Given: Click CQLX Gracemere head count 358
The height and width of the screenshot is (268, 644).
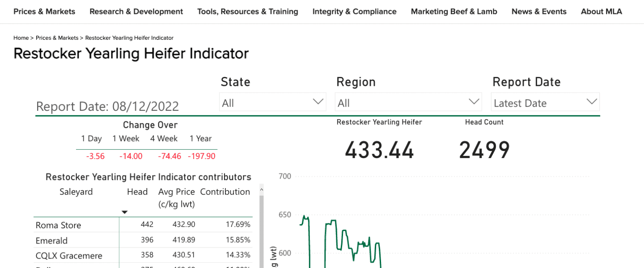Looking at the screenshot, I should (x=147, y=255).
